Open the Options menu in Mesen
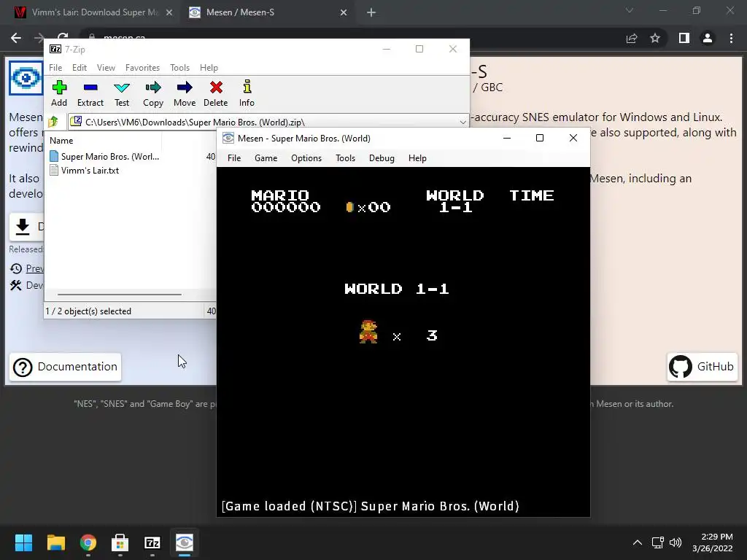Viewport: 747px width, 560px height. pos(306,158)
